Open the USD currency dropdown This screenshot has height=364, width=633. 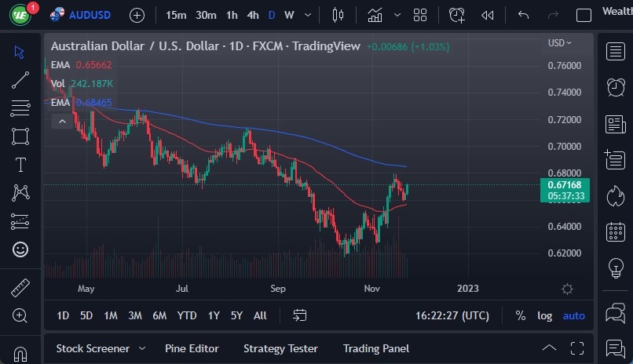click(x=559, y=42)
